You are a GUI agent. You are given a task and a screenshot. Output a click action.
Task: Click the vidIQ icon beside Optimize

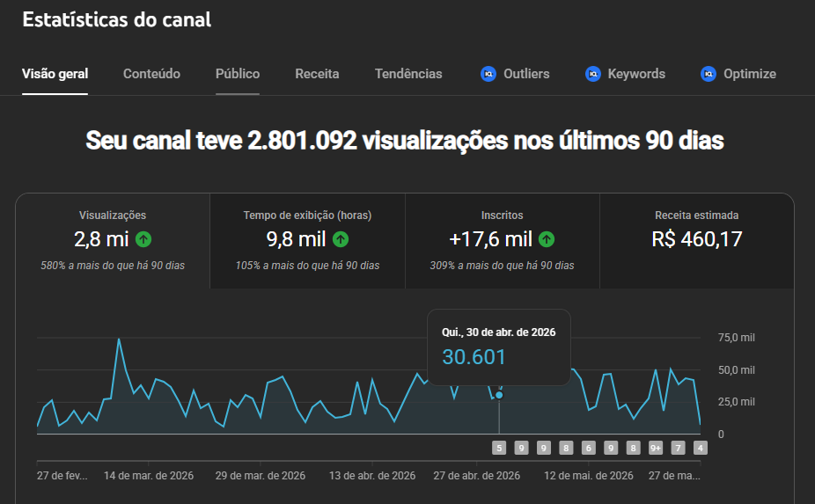pos(709,74)
